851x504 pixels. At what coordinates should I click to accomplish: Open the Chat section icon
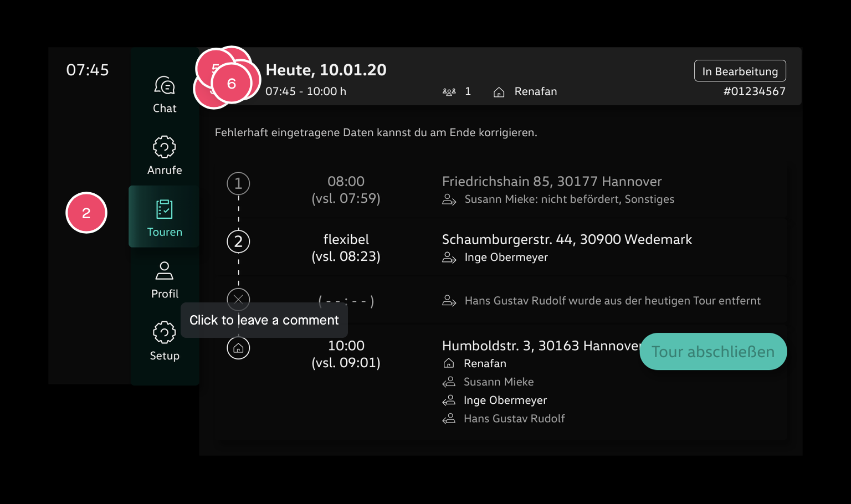click(x=165, y=85)
